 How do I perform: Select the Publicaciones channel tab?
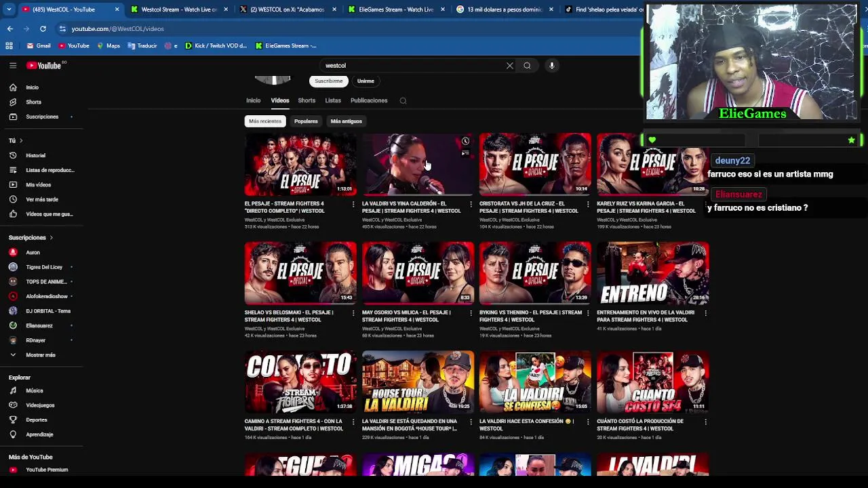point(369,100)
